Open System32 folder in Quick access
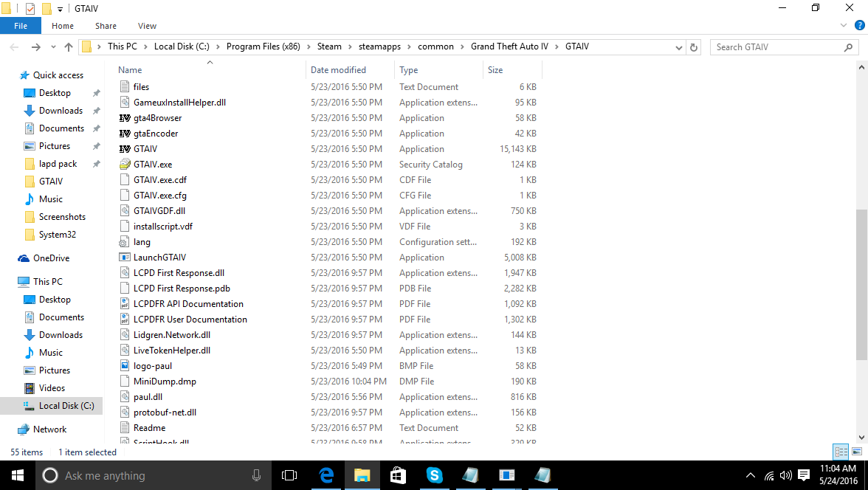The height and width of the screenshot is (490, 868). pyautogui.click(x=57, y=235)
